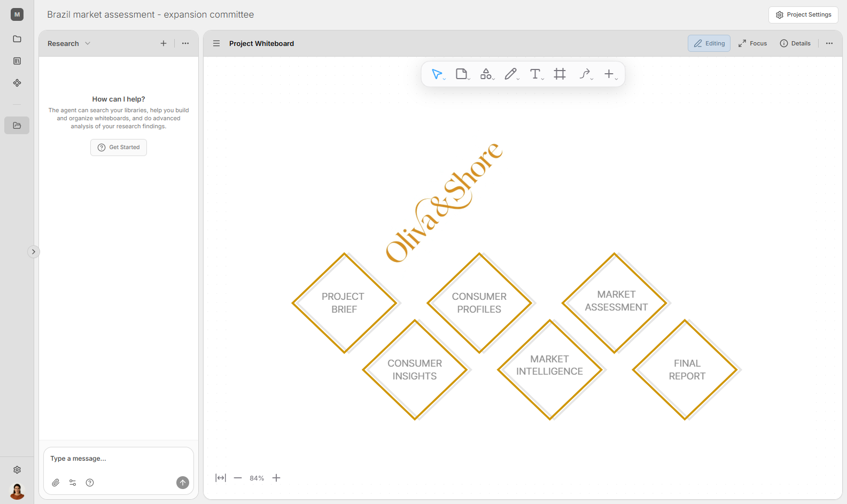Pick the sticky note tool
The width and height of the screenshot is (847, 504).
click(x=462, y=74)
